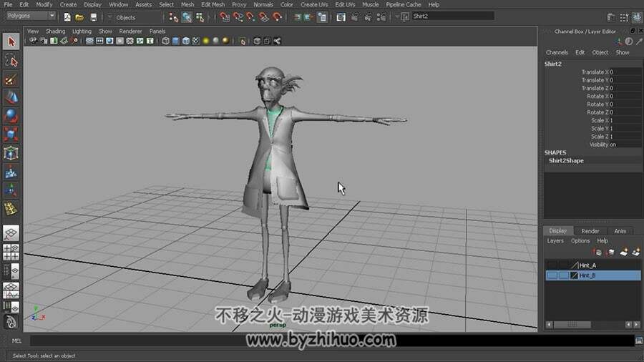Toggle construction history icon
Image resolution: width=644 pixels, height=362 pixels.
tap(323, 17)
